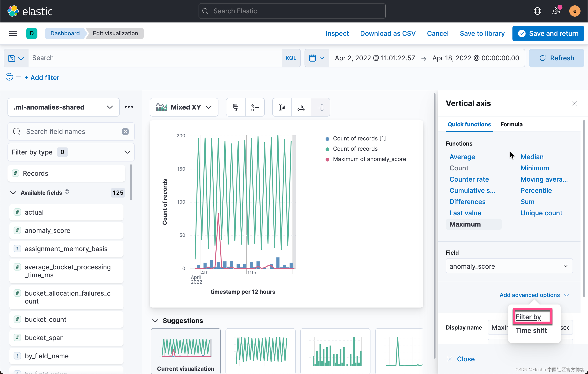This screenshot has height=374, width=588.
Task: Expand the Filter by type dropdown
Action: click(x=71, y=152)
